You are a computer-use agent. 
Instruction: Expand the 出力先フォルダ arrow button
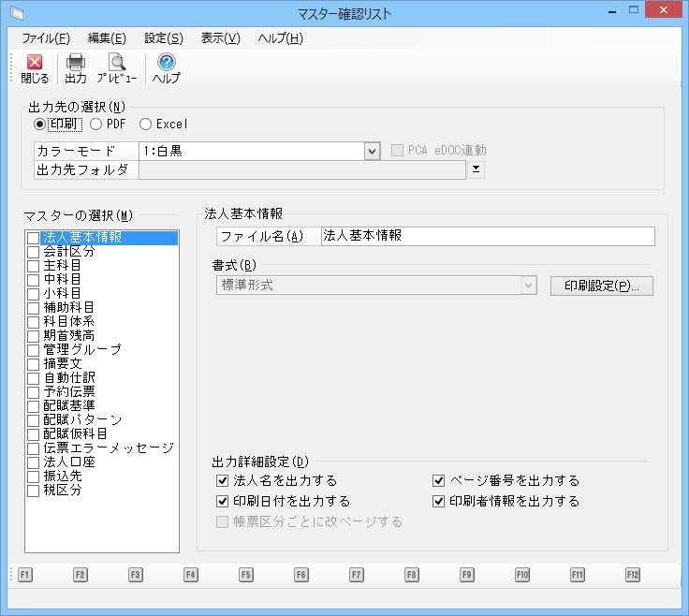pyautogui.click(x=476, y=169)
